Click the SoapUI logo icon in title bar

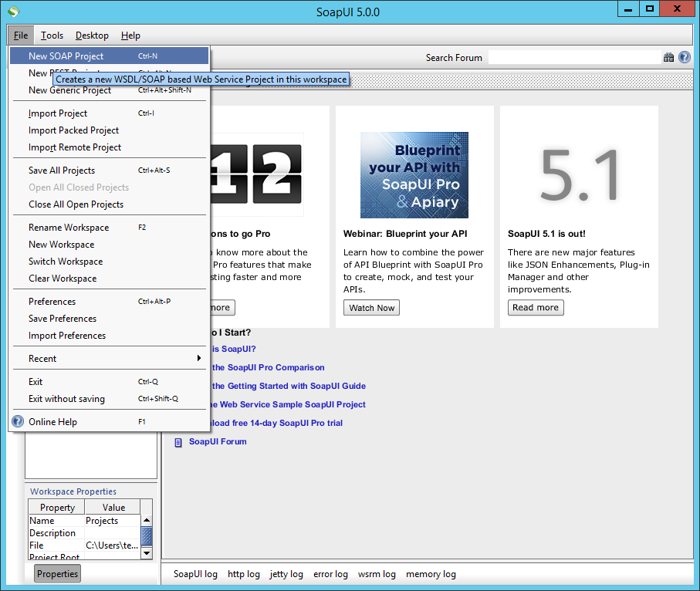13,11
